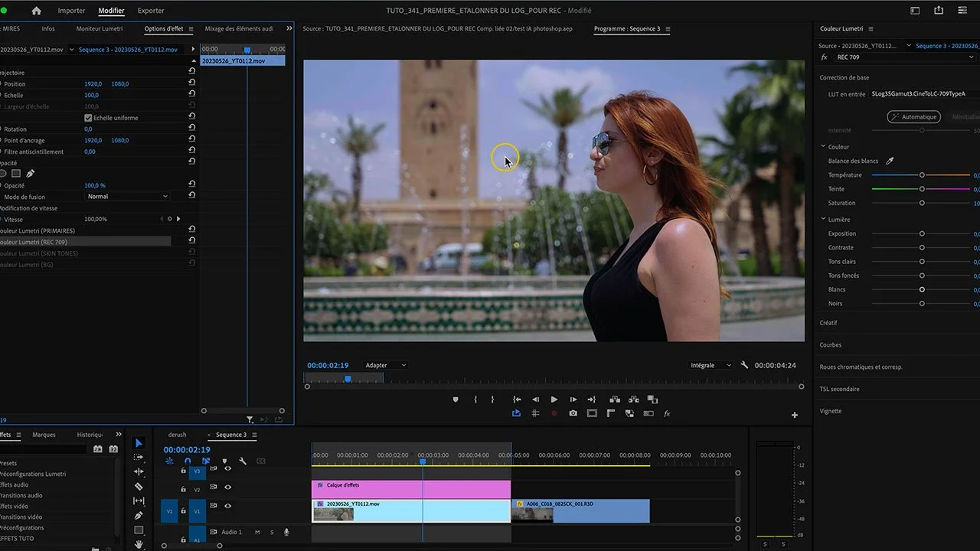The image size is (980, 551).
Task: Select the Razor tool
Action: point(139,486)
